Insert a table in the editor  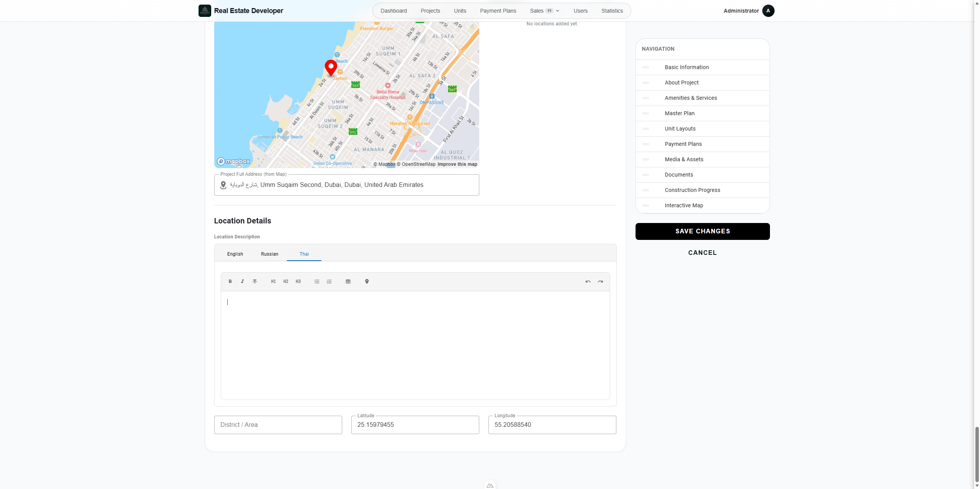click(x=348, y=281)
